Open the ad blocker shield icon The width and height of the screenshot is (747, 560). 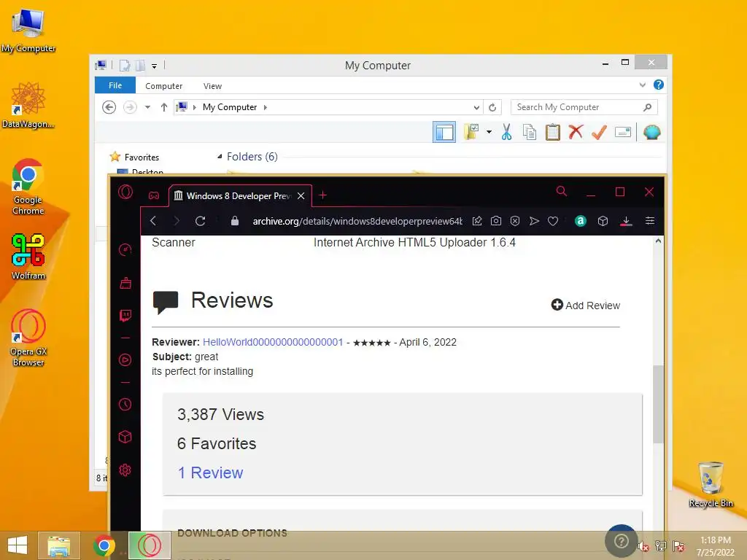tap(515, 221)
